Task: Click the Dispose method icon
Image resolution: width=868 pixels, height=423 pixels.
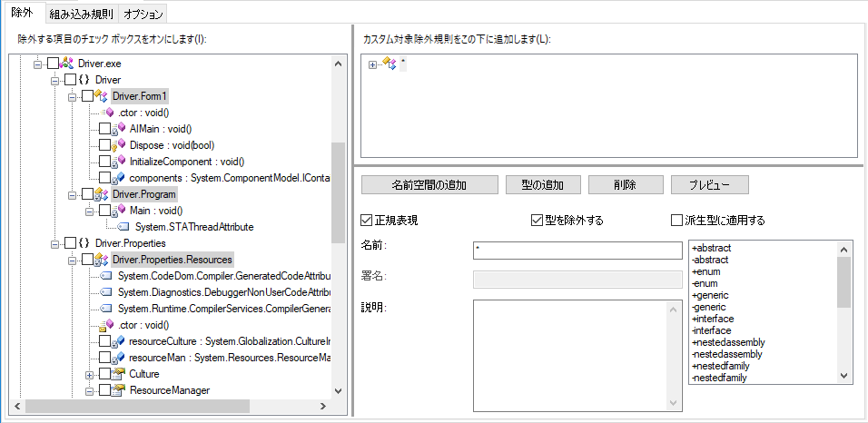Action: pyautogui.click(x=118, y=145)
